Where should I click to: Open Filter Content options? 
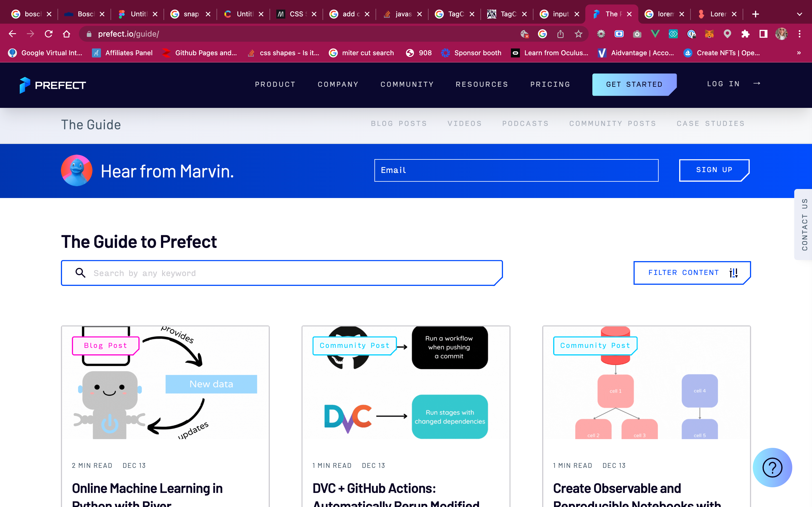(x=692, y=273)
